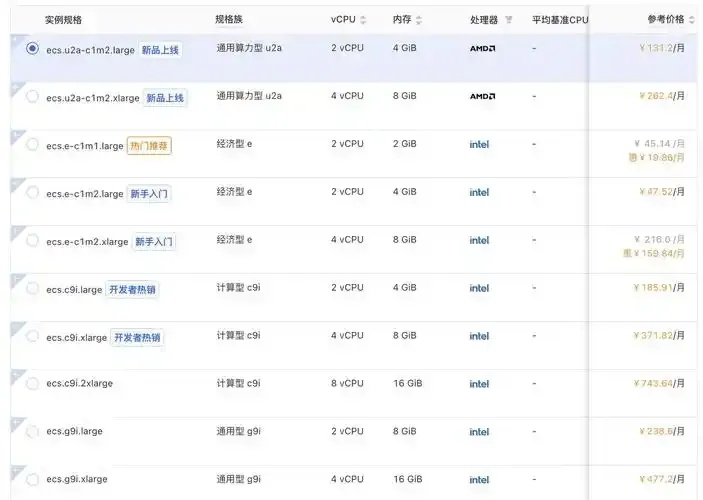Click instance name ecs.u2a-c1m2.xlarge

[x=93, y=98]
